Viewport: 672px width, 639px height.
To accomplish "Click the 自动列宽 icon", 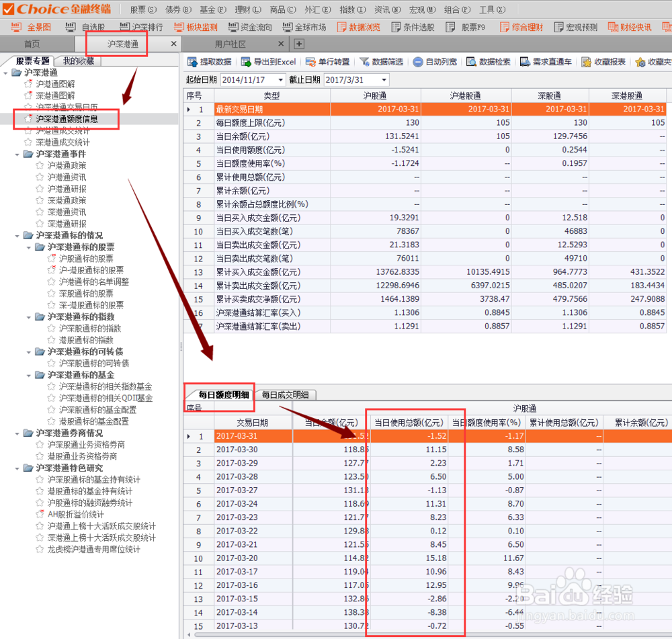I will (418, 62).
